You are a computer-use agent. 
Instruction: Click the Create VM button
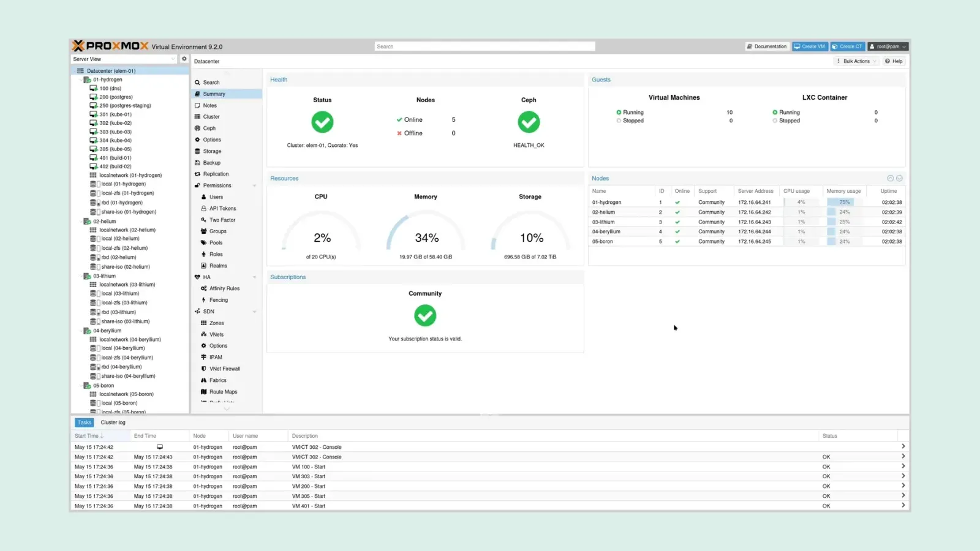click(810, 47)
